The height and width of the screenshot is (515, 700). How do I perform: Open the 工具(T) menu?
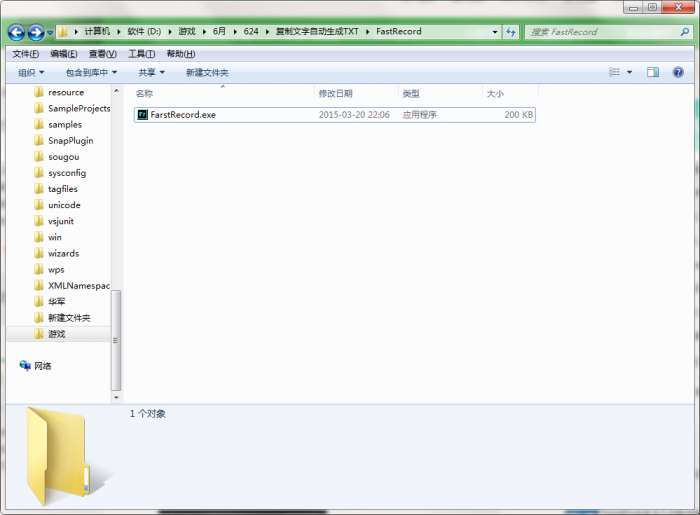pos(142,54)
